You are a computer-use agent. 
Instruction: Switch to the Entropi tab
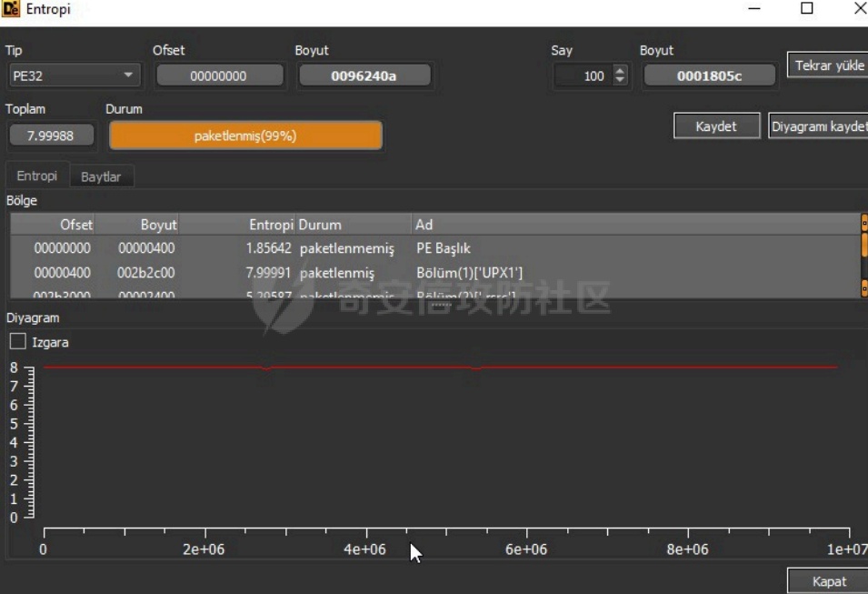pyautogui.click(x=37, y=176)
